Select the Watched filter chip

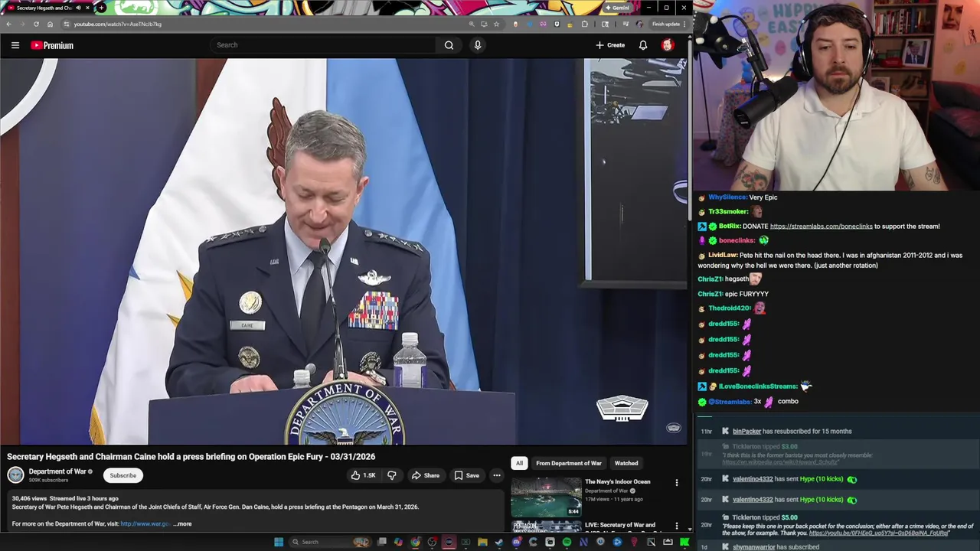click(x=626, y=463)
